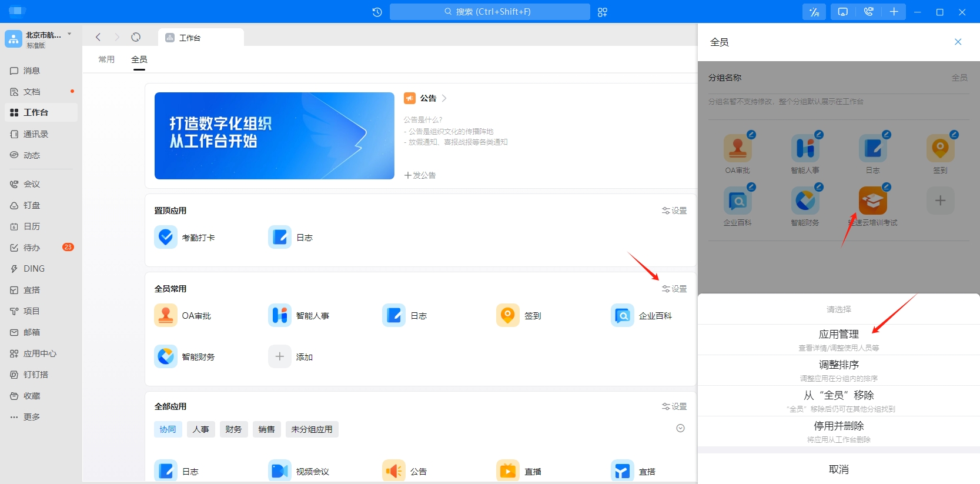This screenshot has height=484, width=980.
Task: Expand the 公告 section chevron
Action: (x=444, y=98)
